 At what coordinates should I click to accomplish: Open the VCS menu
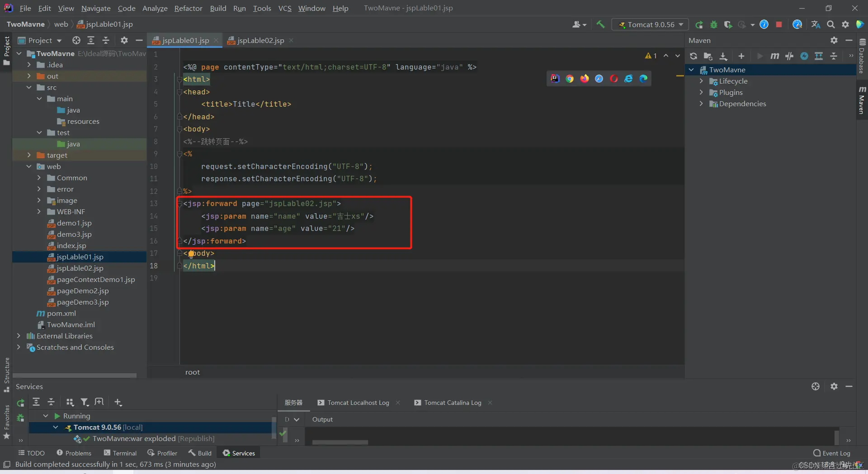click(x=285, y=8)
